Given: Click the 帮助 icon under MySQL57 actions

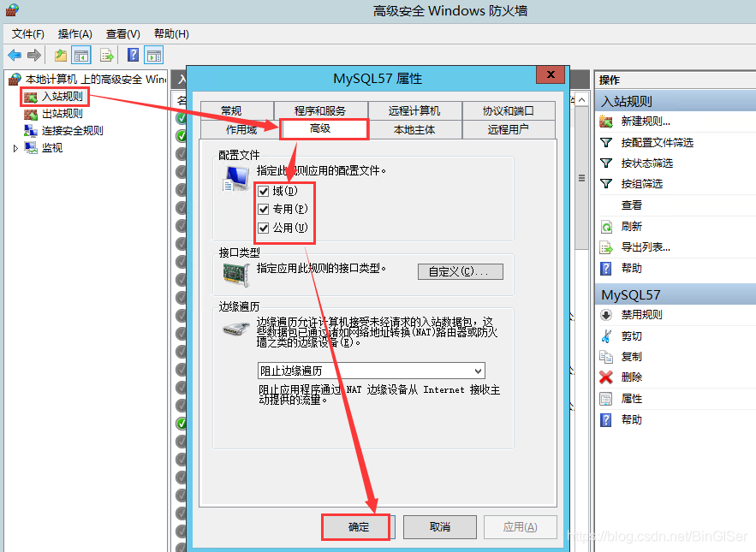Looking at the screenshot, I should 606,420.
